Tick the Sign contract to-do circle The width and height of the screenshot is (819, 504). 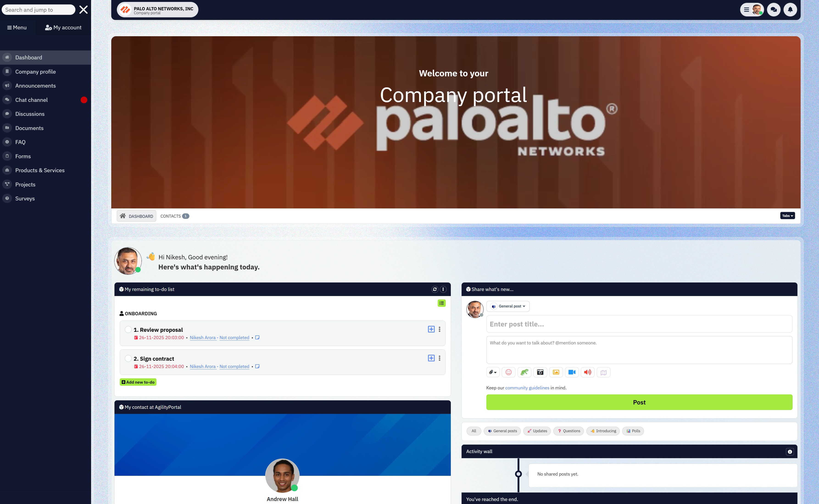(128, 358)
